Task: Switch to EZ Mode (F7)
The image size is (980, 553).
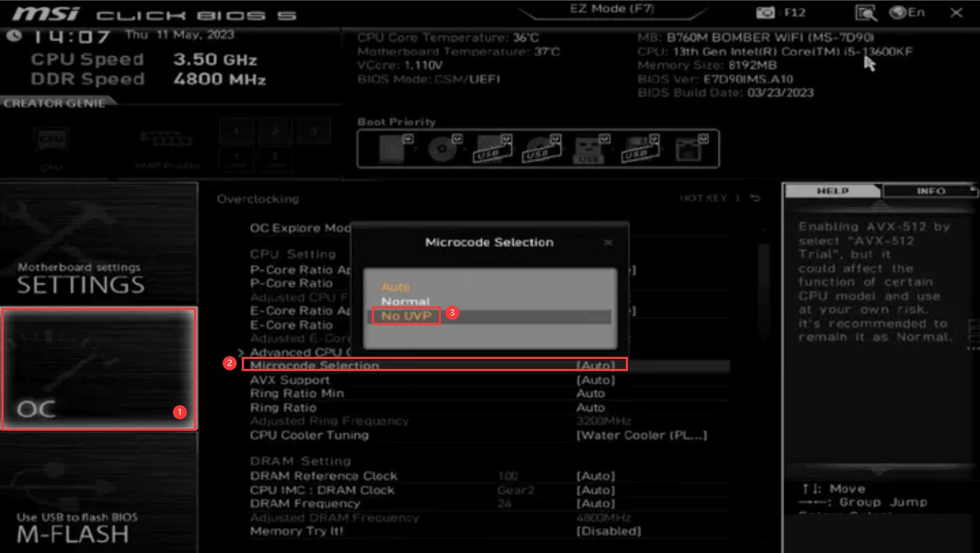Action: [612, 9]
